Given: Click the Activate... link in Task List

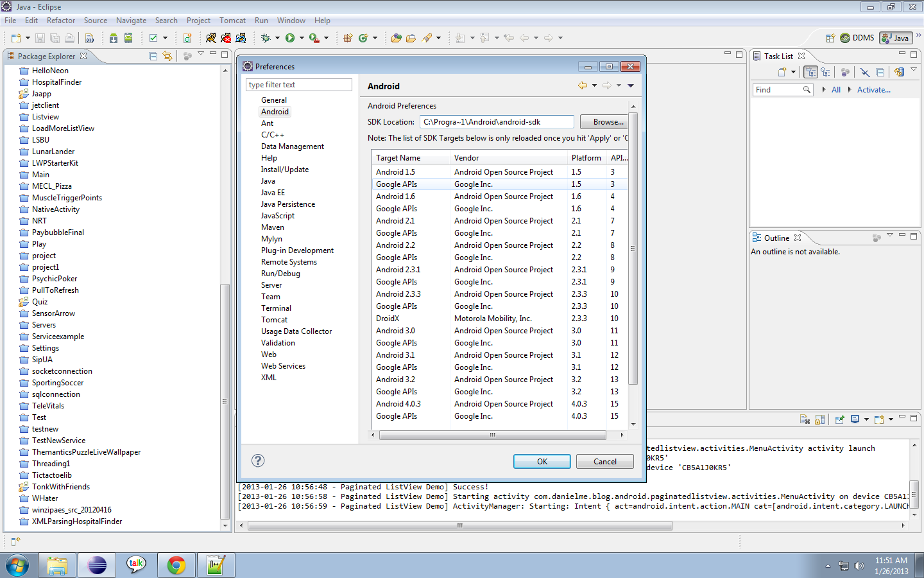Looking at the screenshot, I should pos(874,90).
